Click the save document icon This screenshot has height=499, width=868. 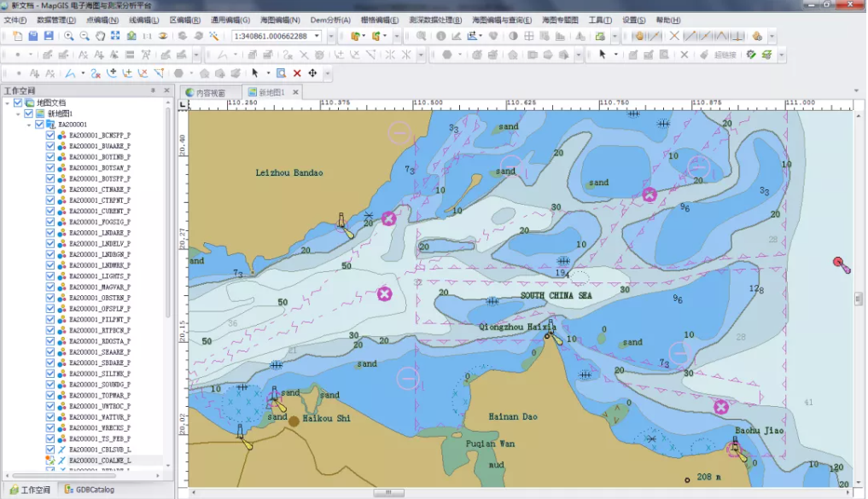(49, 36)
